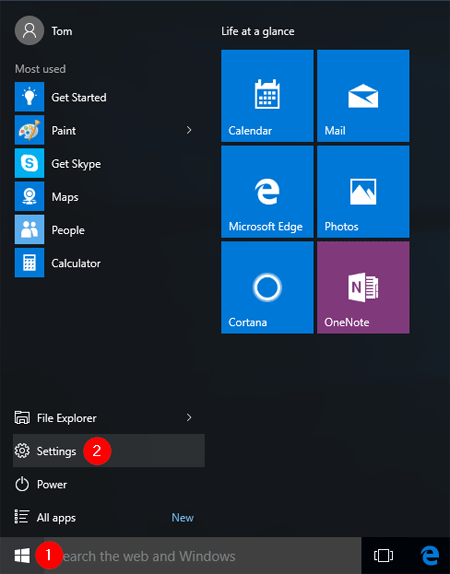Open the Photos tile
Viewport: 450px width, 574px height.
click(363, 191)
